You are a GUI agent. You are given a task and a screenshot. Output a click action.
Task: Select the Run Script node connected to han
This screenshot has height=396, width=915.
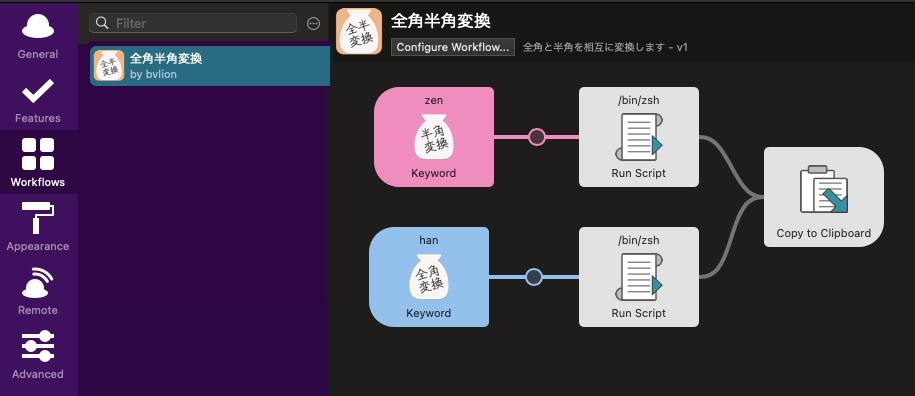(638, 277)
